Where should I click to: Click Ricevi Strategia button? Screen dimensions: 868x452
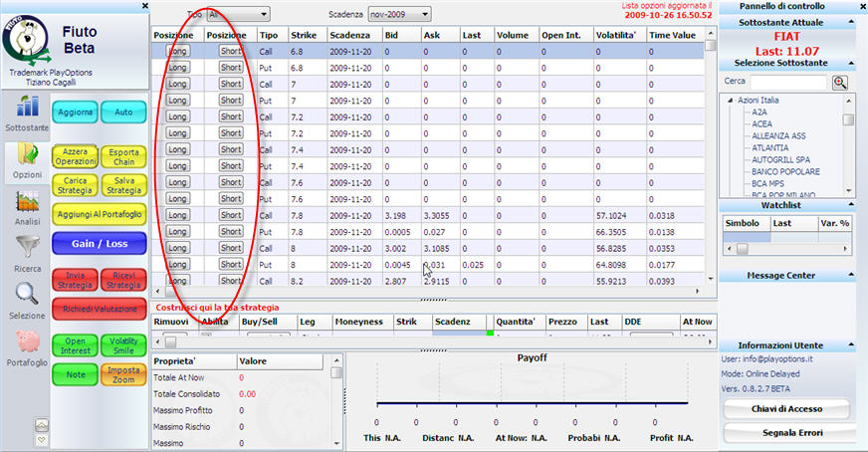[124, 281]
